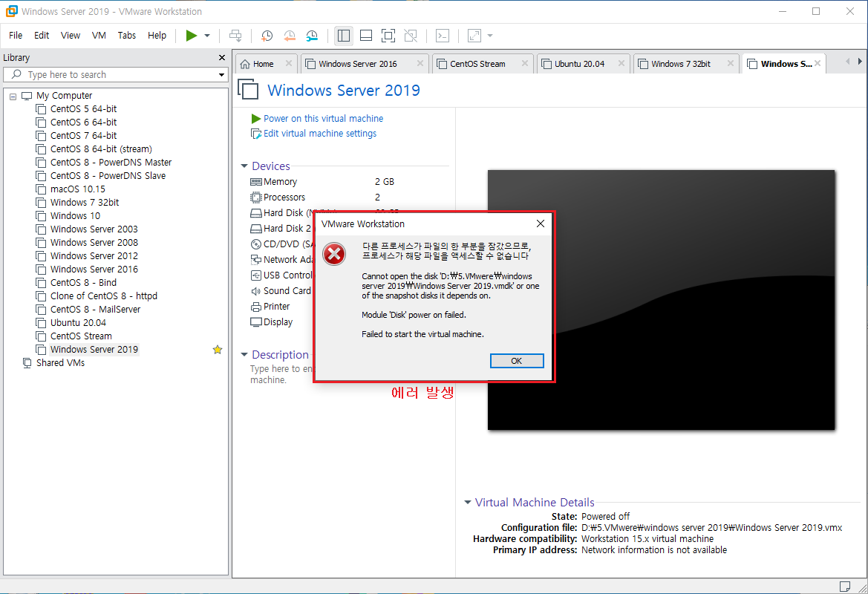The width and height of the screenshot is (868, 594).
Task: Collapse the Description section
Action: point(244,355)
